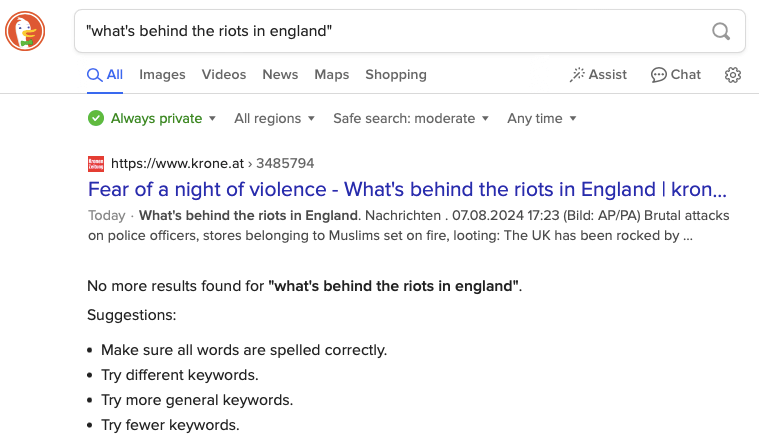Select the Maps tab

332,75
